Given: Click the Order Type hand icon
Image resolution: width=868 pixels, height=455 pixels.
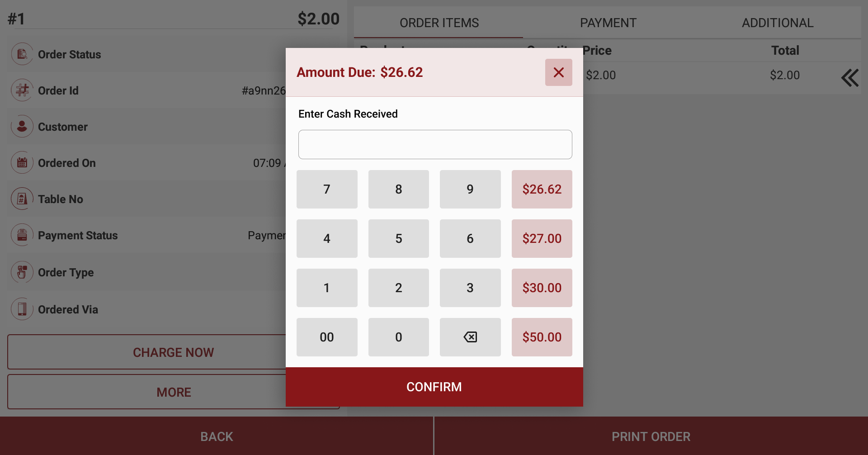Looking at the screenshot, I should tap(22, 272).
